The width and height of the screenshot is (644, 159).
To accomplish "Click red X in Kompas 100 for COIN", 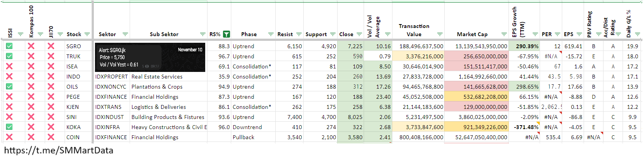I will coord(31,137).
